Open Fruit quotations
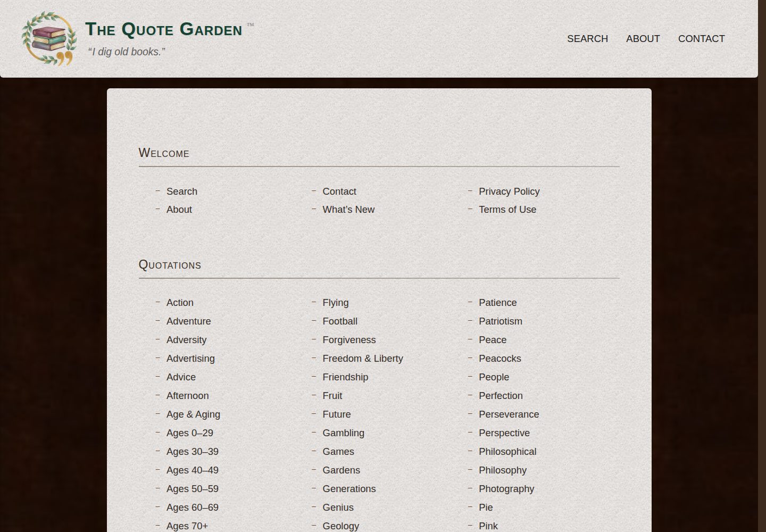This screenshot has width=766, height=532. click(332, 396)
